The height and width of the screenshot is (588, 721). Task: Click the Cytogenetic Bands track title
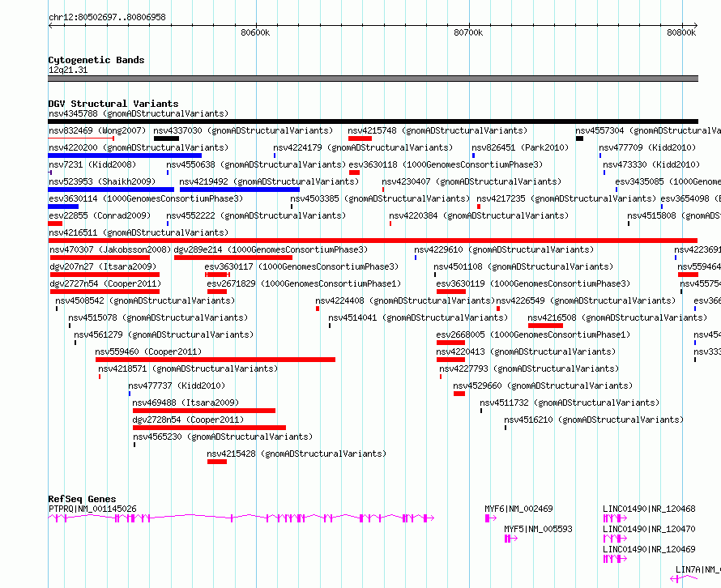(96, 60)
